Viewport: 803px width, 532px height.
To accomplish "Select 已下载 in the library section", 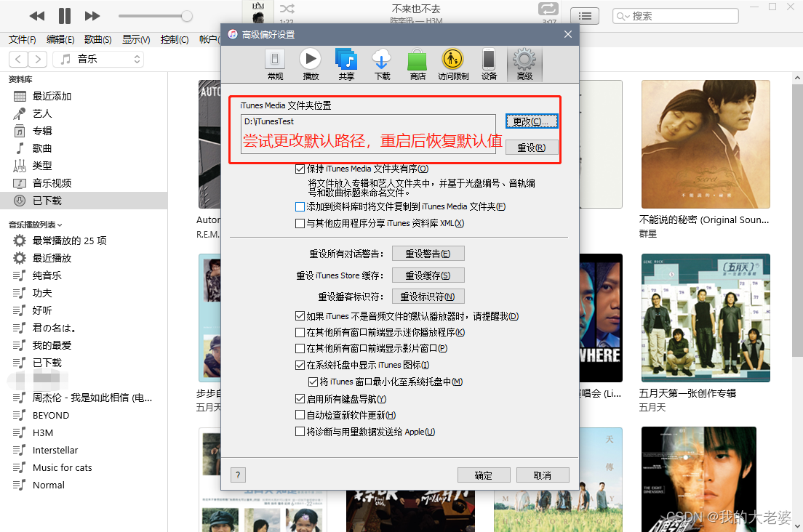I will (x=84, y=201).
